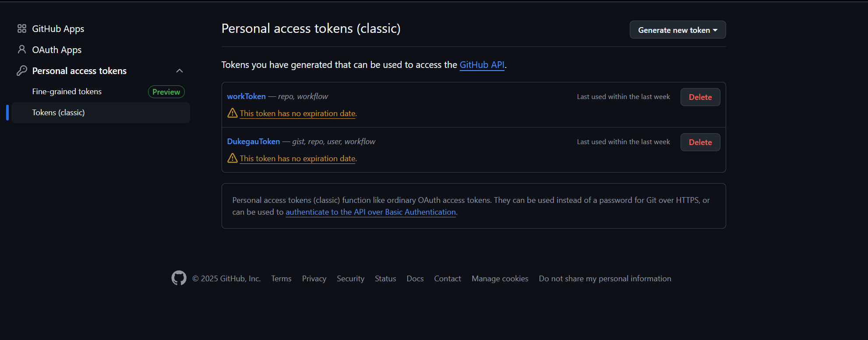Open the Generate new token dropdown
868x340 pixels.
point(677,30)
